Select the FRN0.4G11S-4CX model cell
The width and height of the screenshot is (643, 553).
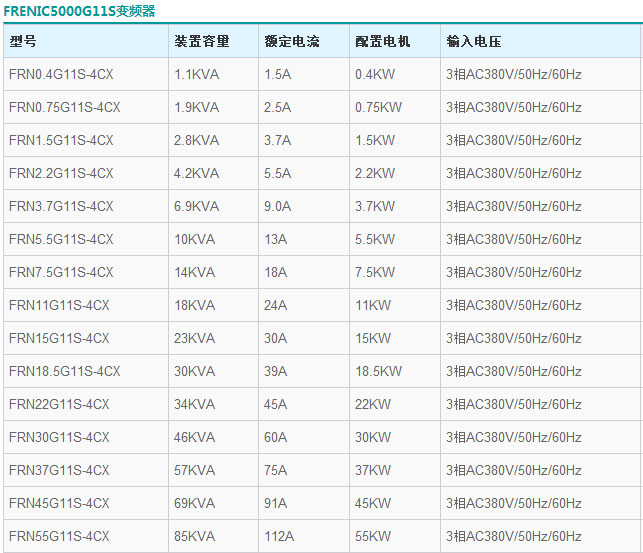[x=61, y=75]
